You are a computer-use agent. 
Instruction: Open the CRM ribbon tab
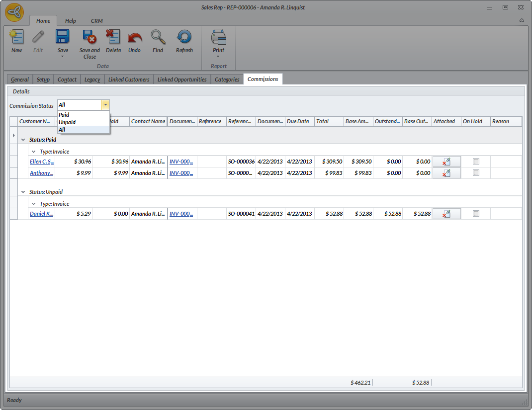click(96, 21)
